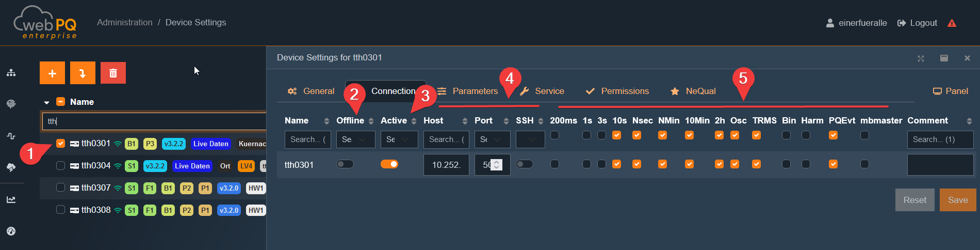This screenshot has height=250, width=980.
Task: Click the Reset button
Action: click(914, 200)
